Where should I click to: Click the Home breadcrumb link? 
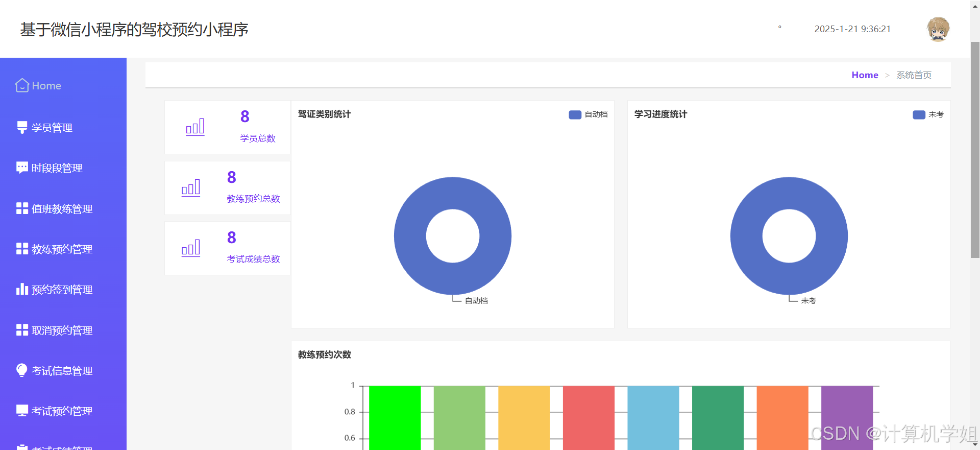(865, 75)
